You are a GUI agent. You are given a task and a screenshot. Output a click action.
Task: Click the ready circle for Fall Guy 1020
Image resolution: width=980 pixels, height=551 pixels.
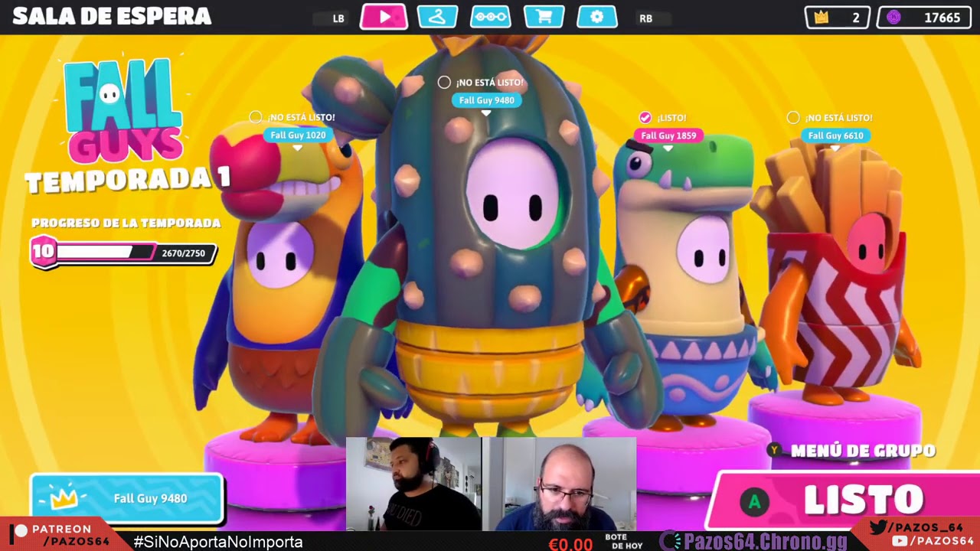[255, 117]
